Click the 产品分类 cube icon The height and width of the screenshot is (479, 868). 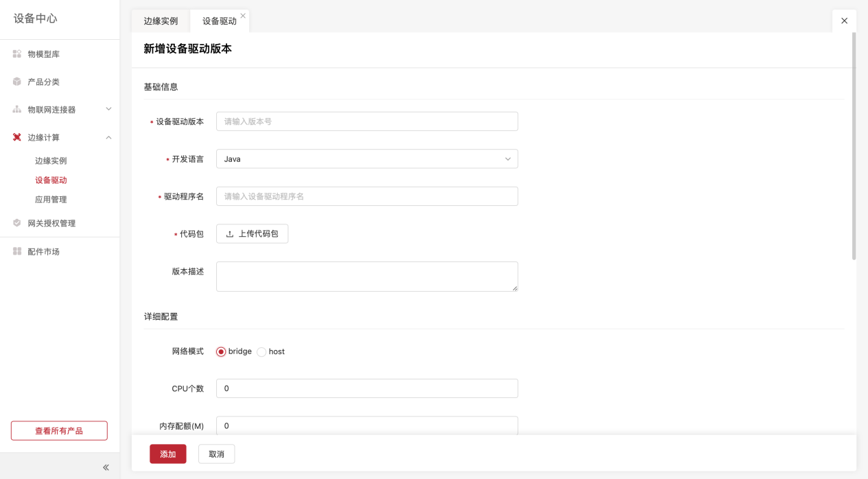(17, 82)
